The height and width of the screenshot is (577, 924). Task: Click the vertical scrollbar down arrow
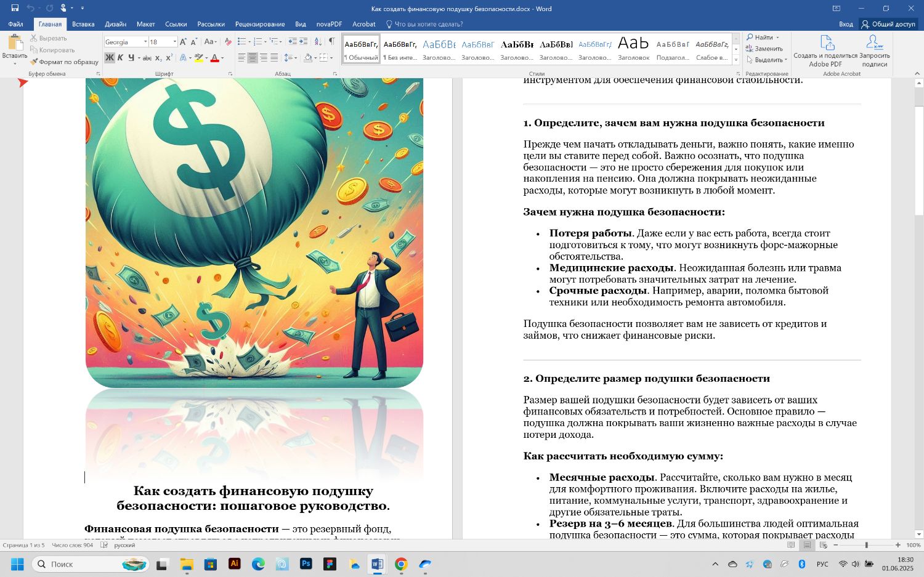coord(918,534)
